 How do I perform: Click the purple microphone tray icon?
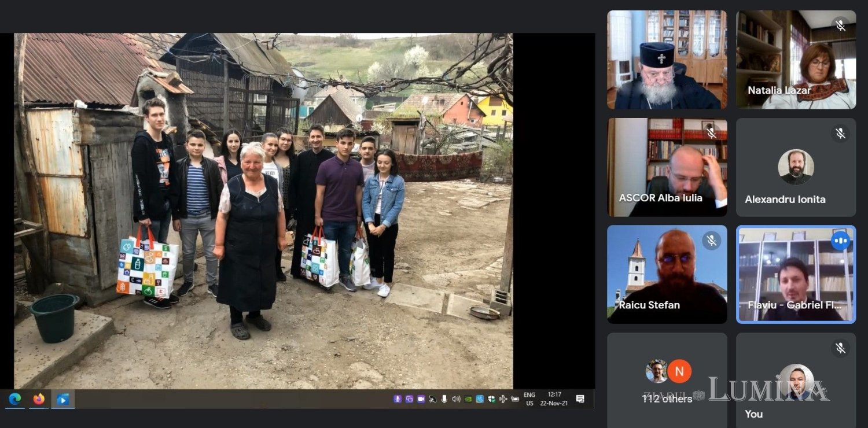[398, 399]
